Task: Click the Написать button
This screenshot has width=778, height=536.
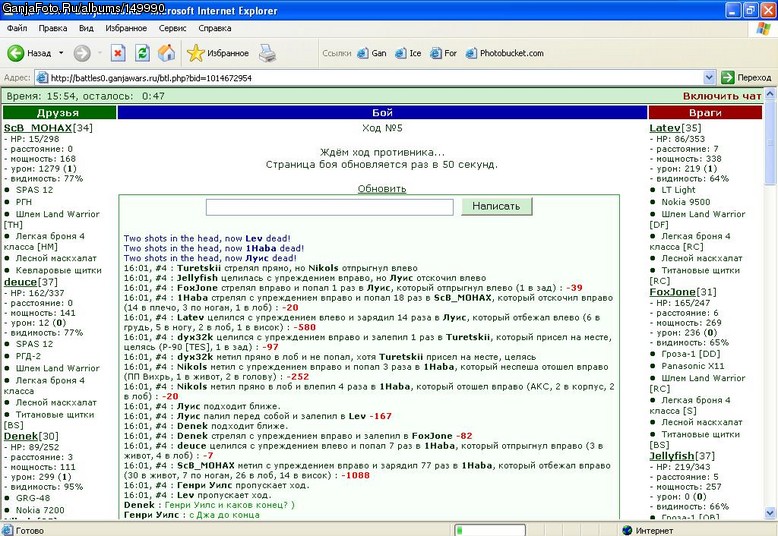Action: pyautogui.click(x=496, y=206)
